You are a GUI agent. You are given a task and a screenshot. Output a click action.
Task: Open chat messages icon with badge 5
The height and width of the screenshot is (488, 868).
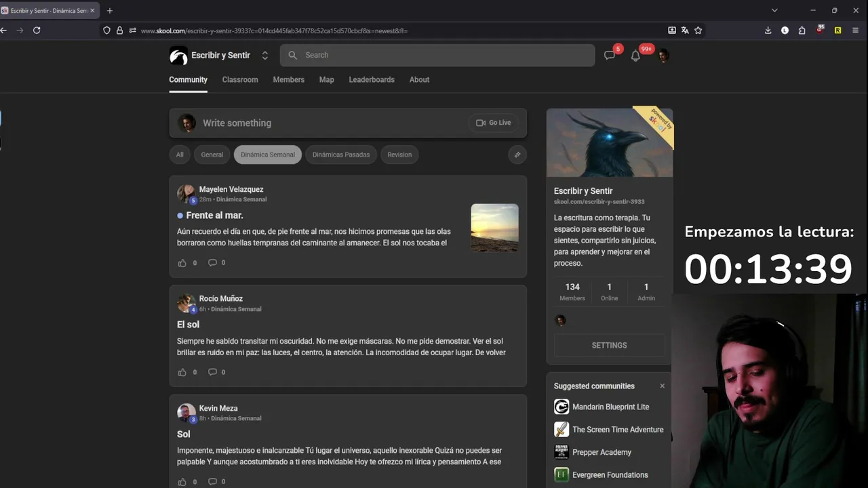click(x=610, y=56)
